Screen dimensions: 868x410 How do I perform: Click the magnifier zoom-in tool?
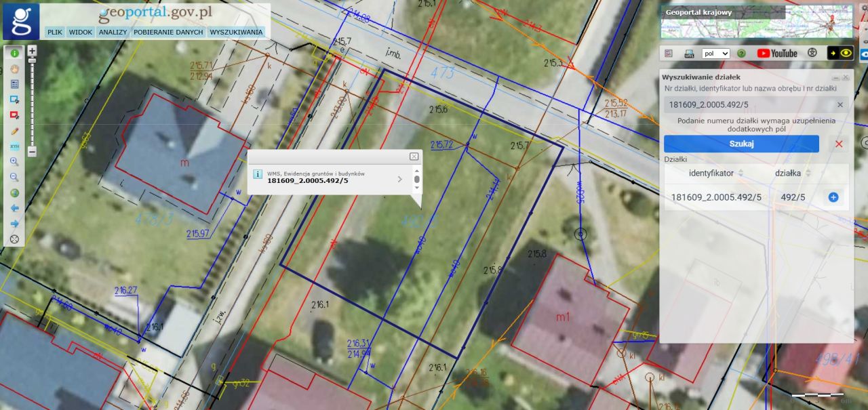coord(14,162)
